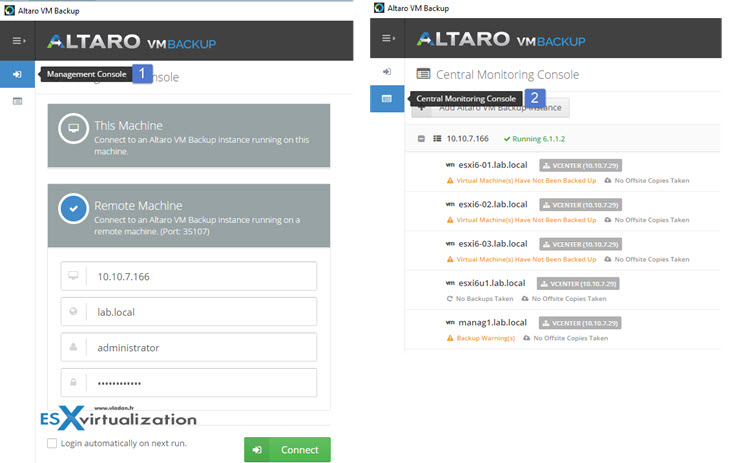Screen dimensions: 730x463
Task: Focus the administrator username field
Action: click(x=189, y=347)
